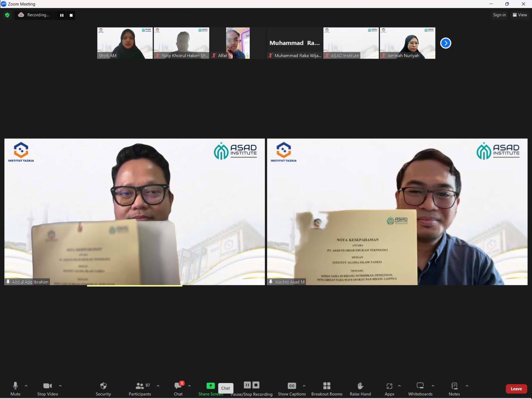Leave the meeting

click(x=516, y=389)
